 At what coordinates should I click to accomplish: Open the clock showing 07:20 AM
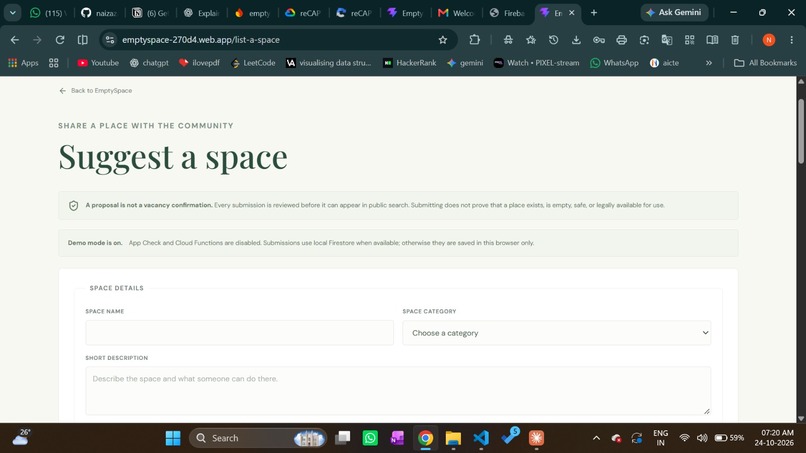(x=774, y=438)
